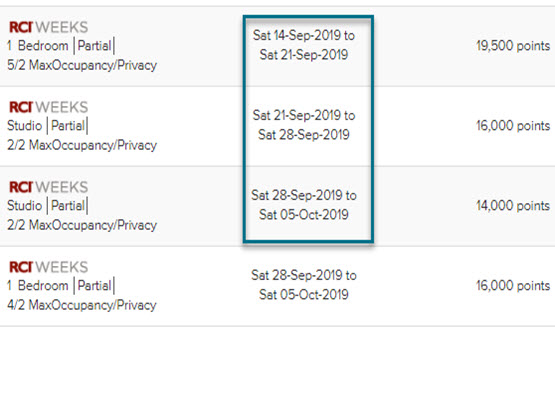
Task: Click the 14,000 points price
Action: 513,206
